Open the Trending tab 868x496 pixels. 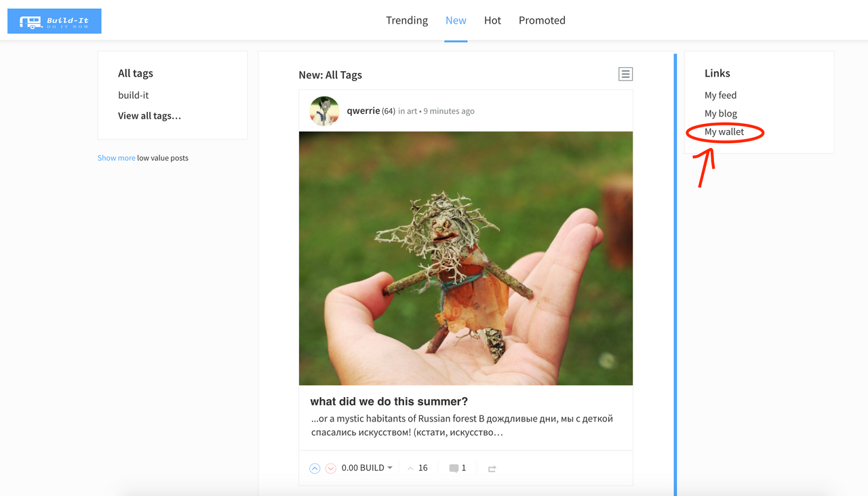pos(407,20)
